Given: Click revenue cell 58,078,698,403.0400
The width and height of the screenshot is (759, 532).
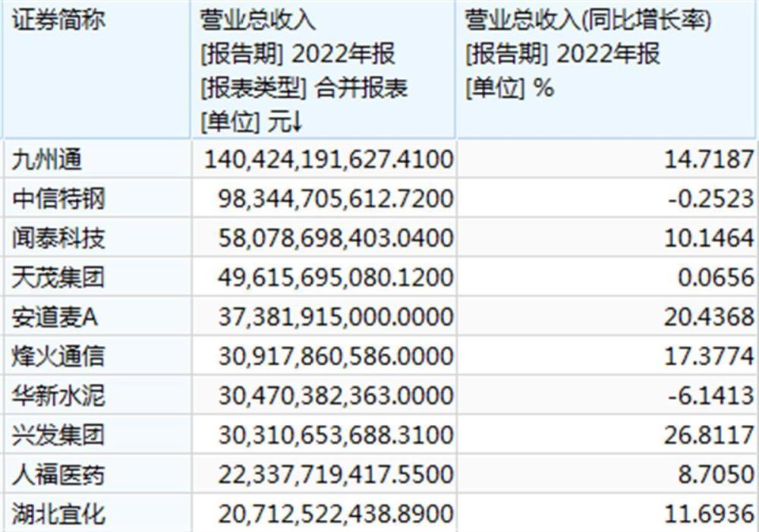Looking at the screenshot, I should click(324, 238).
